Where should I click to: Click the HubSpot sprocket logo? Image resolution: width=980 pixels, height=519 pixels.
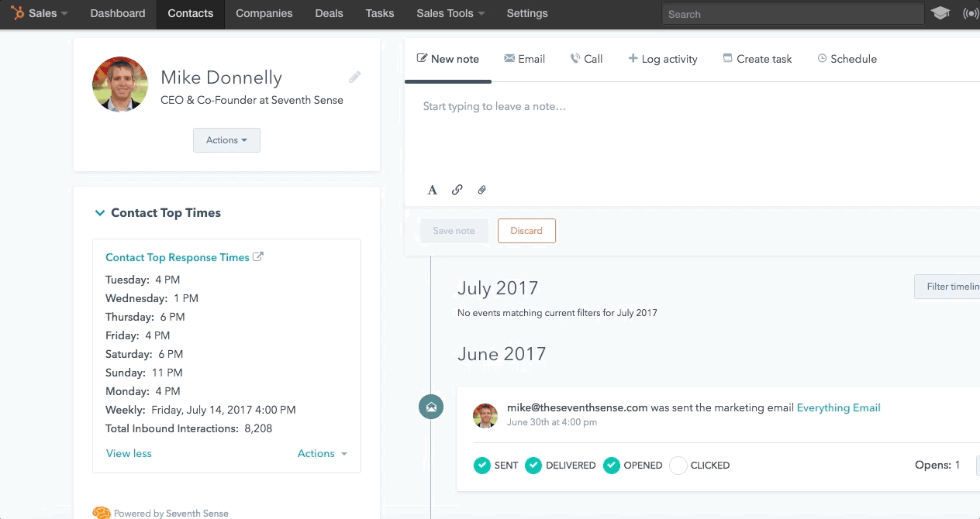tap(17, 13)
